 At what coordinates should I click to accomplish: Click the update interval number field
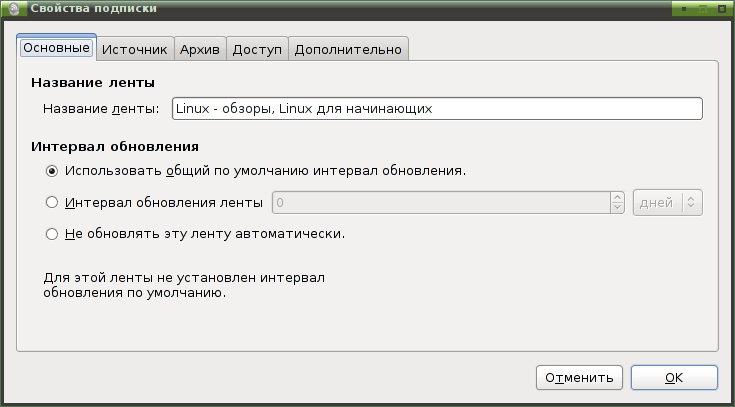441,203
